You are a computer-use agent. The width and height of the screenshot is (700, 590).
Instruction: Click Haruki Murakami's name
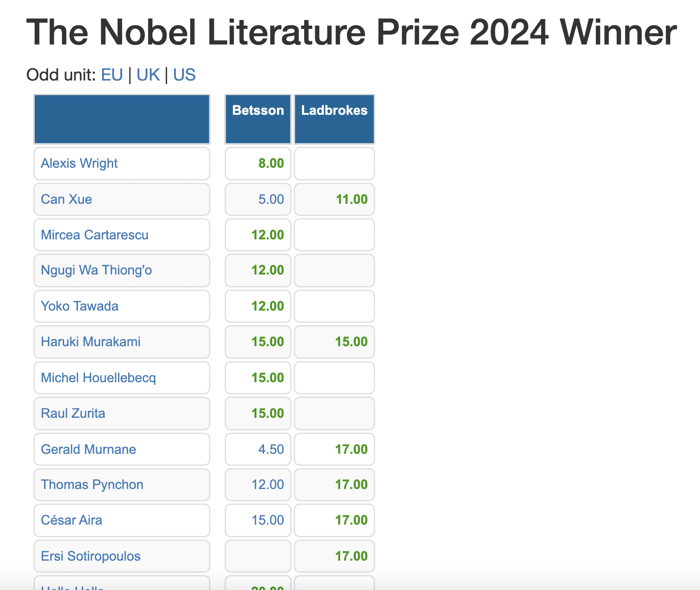point(90,342)
